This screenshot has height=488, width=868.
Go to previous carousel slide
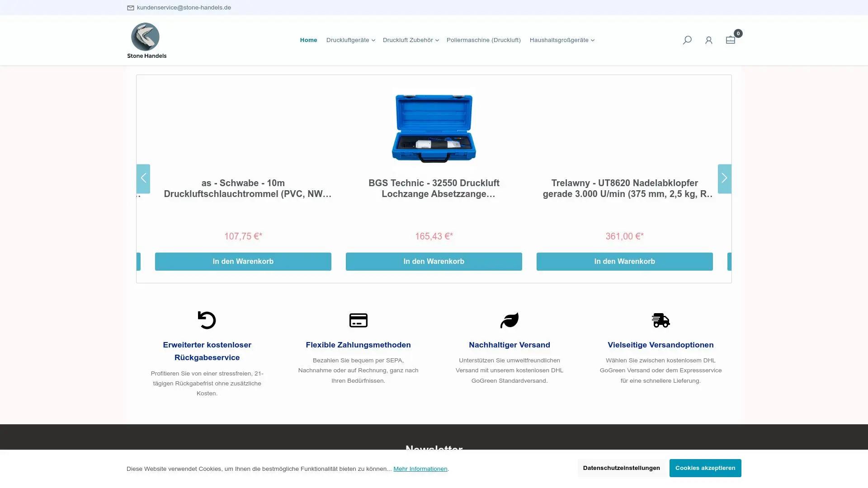pyautogui.click(x=143, y=178)
